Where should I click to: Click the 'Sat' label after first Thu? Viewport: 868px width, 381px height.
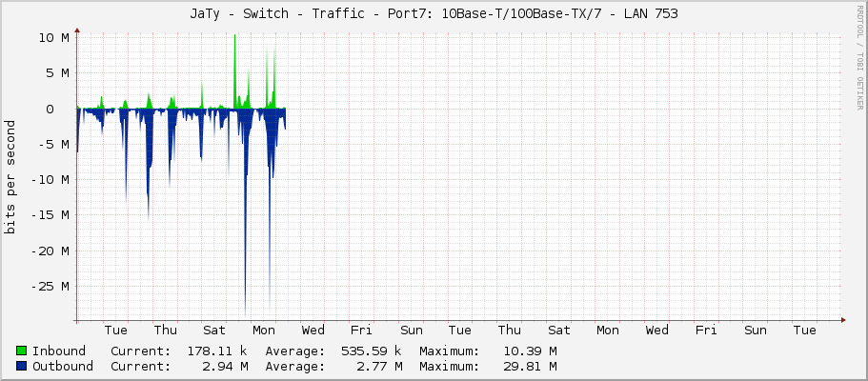(x=214, y=331)
